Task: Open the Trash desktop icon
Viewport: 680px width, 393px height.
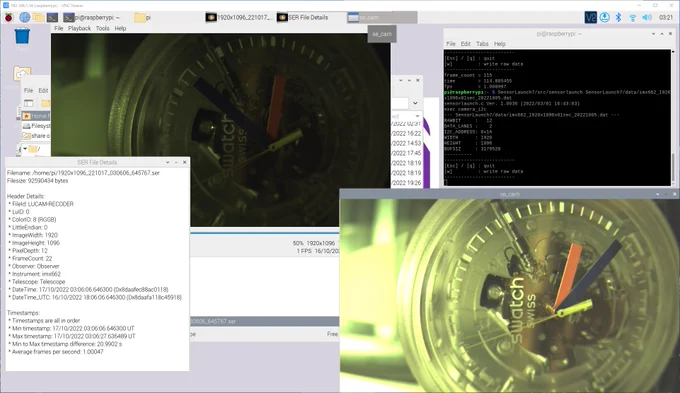Action: [22, 36]
